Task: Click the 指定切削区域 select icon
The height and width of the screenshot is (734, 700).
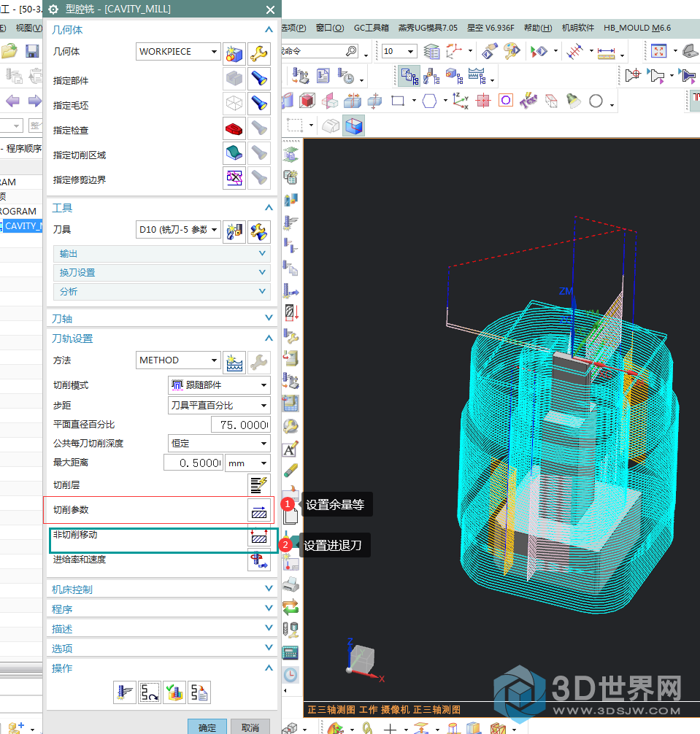Action: pyautogui.click(x=234, y=153)
